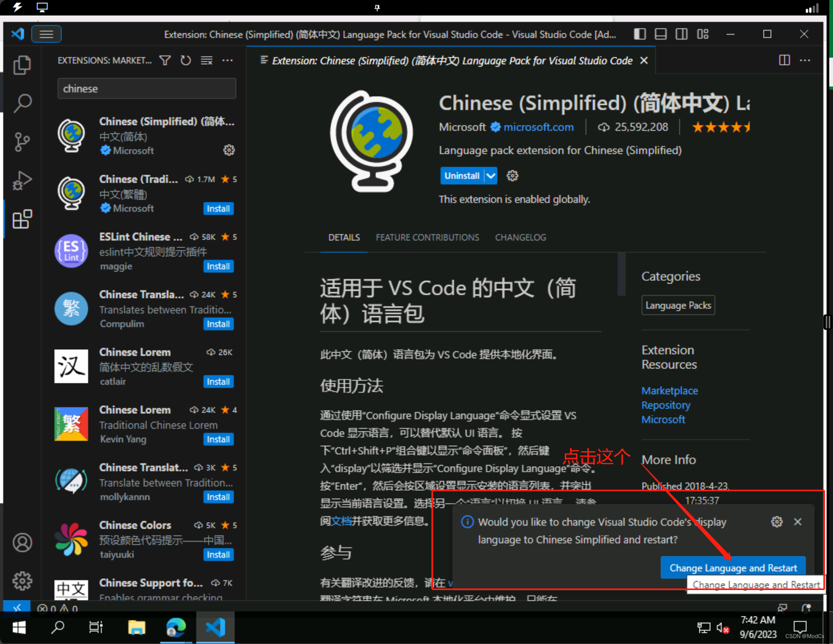Screen dimensions: 833x644
Task: Open the 文档 documentation link
Action: [341, 521]
